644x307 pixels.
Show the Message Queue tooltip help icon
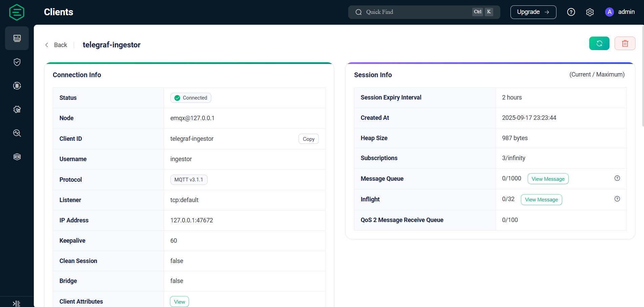click(617, 178)
